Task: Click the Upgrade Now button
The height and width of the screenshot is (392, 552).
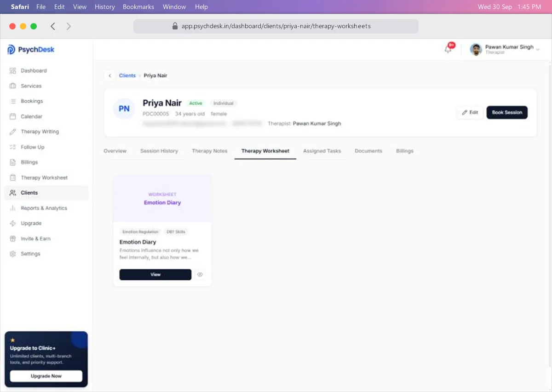Action: click(46, 376)
